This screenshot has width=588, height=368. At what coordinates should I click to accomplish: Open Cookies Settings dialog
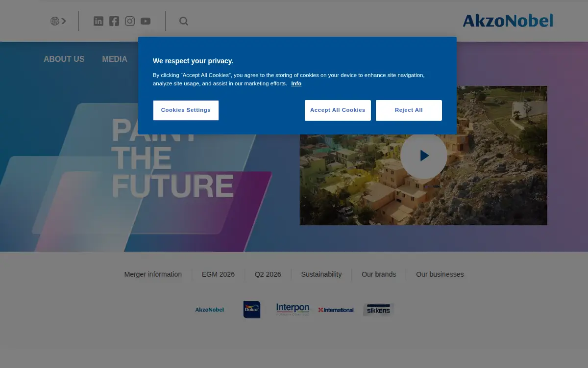186,110
